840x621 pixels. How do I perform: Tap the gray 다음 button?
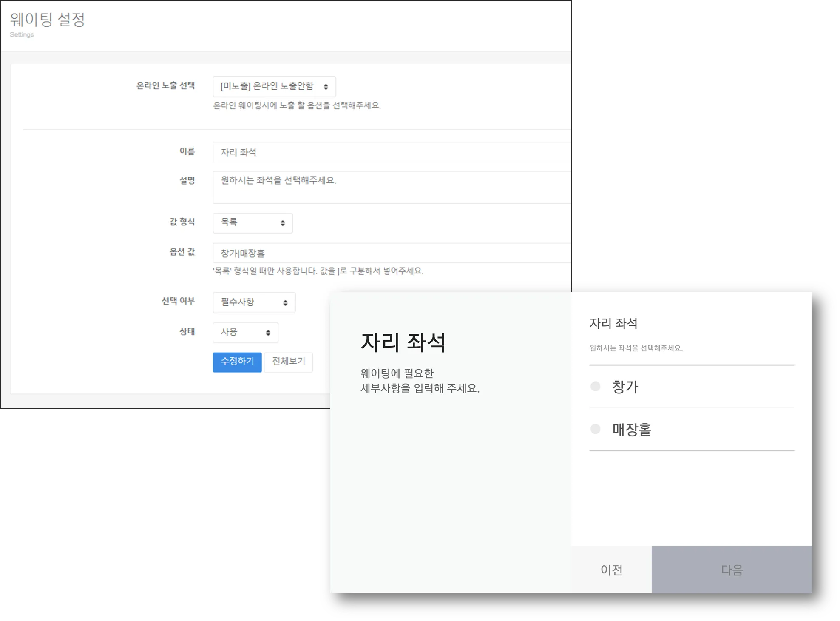pos(732,570)
